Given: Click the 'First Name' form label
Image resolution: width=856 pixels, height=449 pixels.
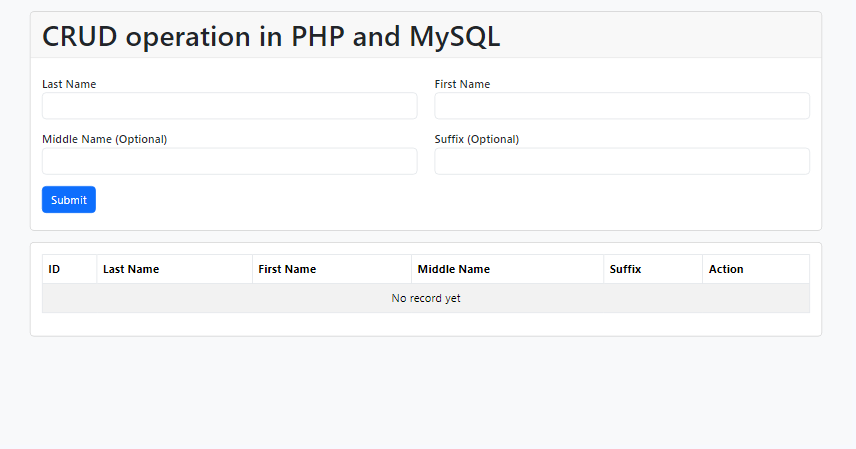Looking at the screenshot, I should pos(462,84).
